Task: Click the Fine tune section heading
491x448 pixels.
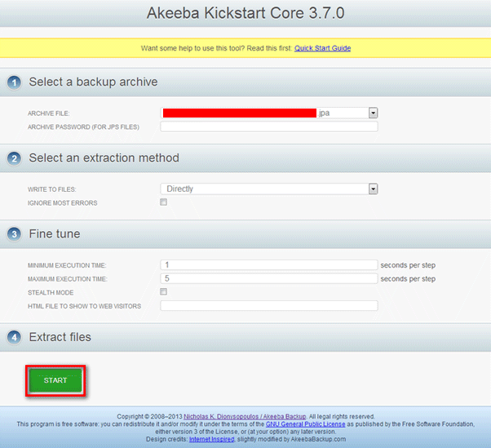Action: (x=54, y=234)
